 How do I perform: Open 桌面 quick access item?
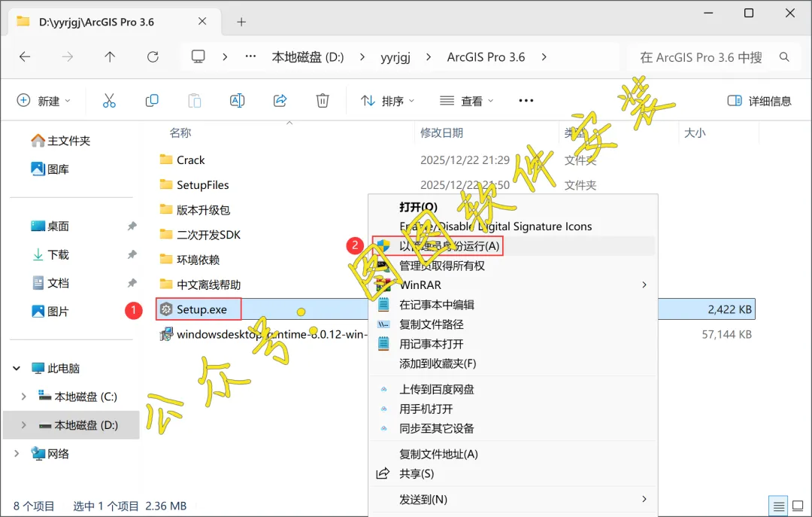tap(50, 226)
